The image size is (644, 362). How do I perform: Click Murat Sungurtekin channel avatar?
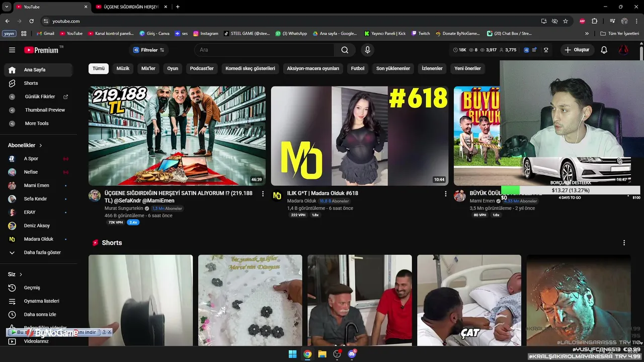tap(95, 196)
